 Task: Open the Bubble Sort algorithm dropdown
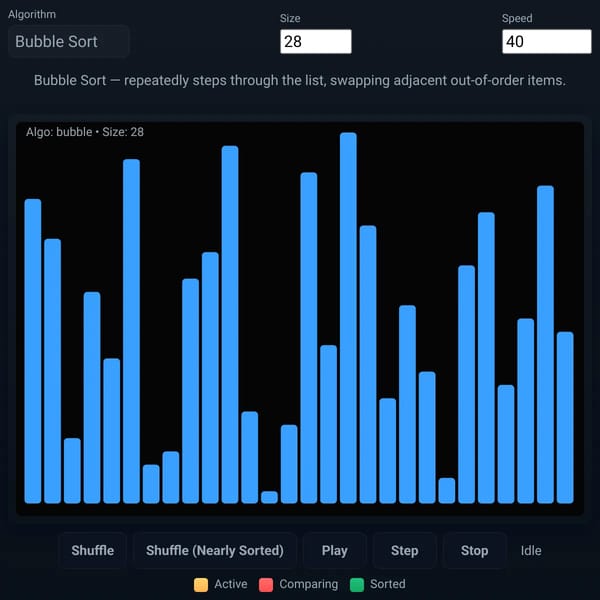(x=68, y=41)
